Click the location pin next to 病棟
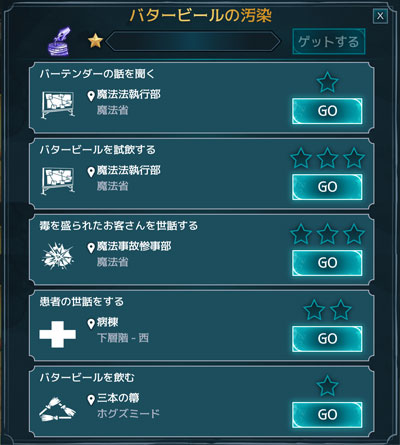This screenshot has height=445, width=400. pos(91,324)
